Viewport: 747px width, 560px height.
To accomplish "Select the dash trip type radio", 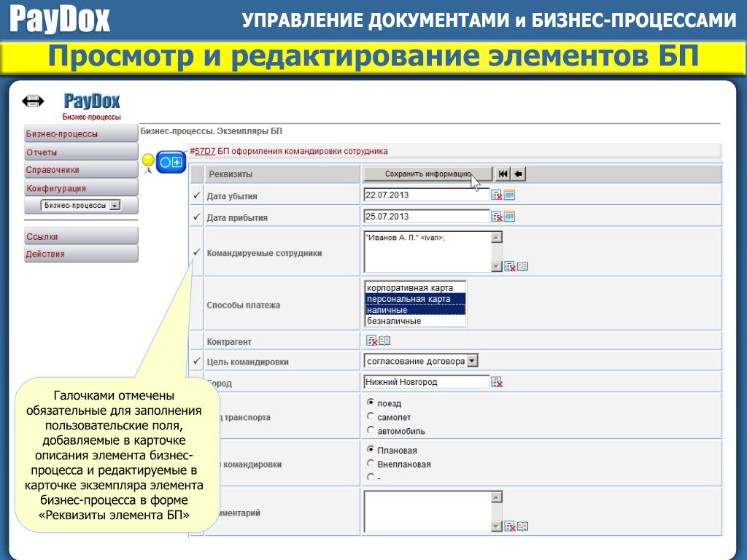I will coord(371,477).
